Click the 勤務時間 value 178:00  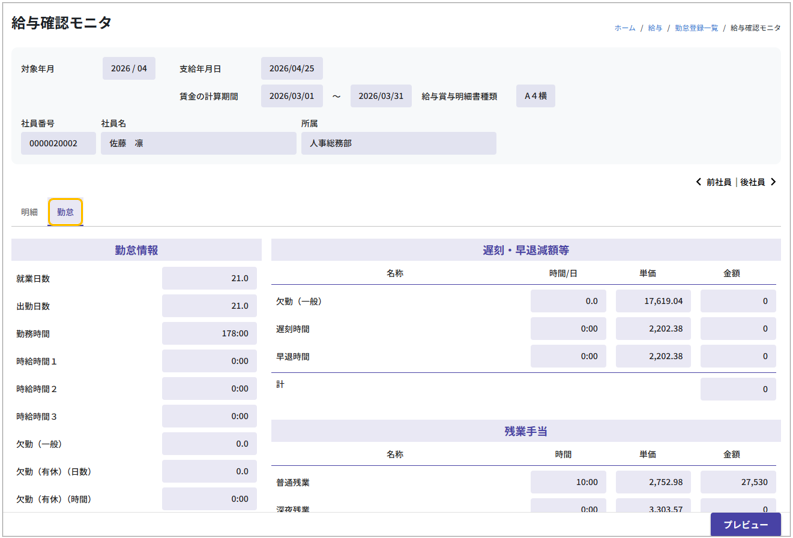(x=209, y=334)
